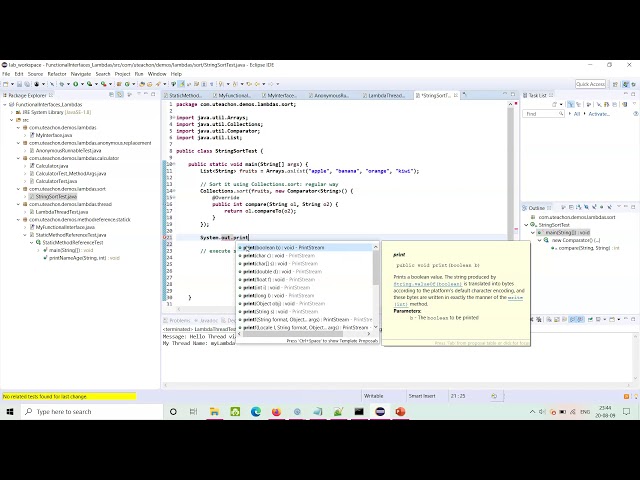Collapse the StringSortTest node in Outline
The height and width of the screenshot is (480, 640).
click(527, 225)
